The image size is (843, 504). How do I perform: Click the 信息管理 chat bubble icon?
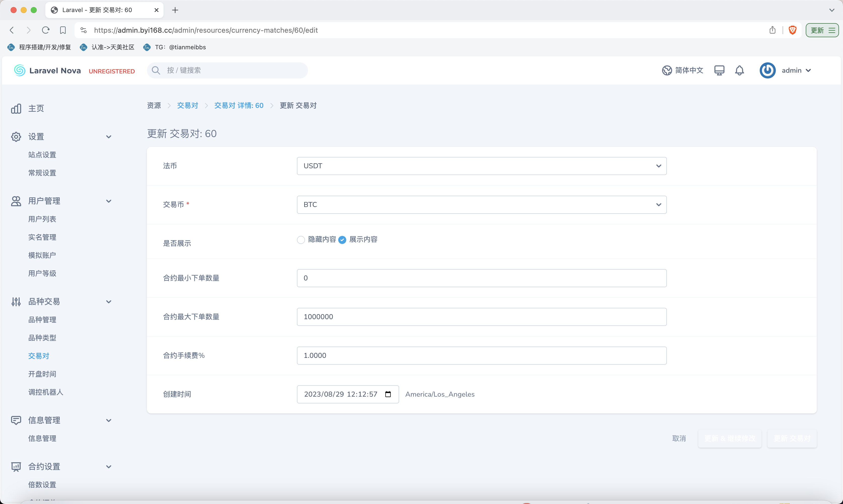click(x=16, y=421)
